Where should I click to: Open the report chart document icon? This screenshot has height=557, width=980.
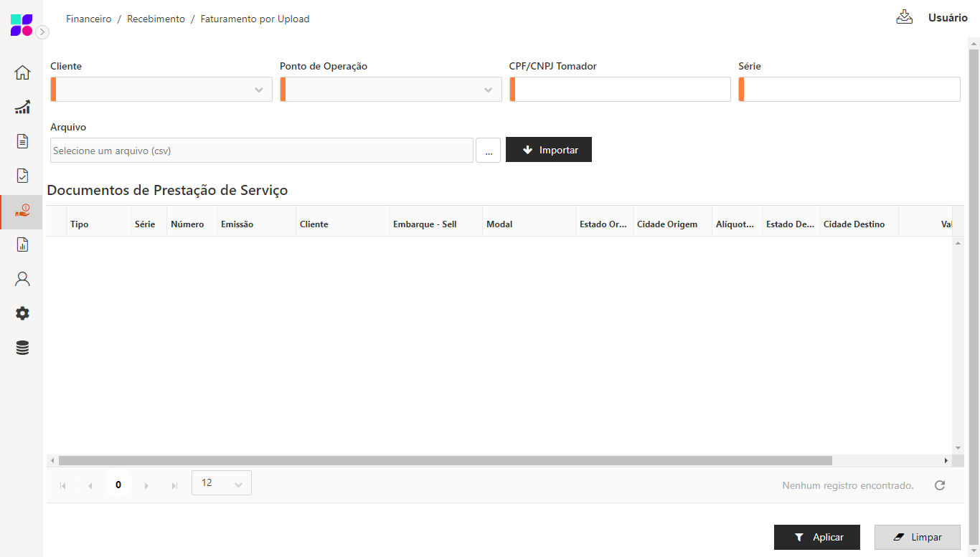[x=22, y=244]
